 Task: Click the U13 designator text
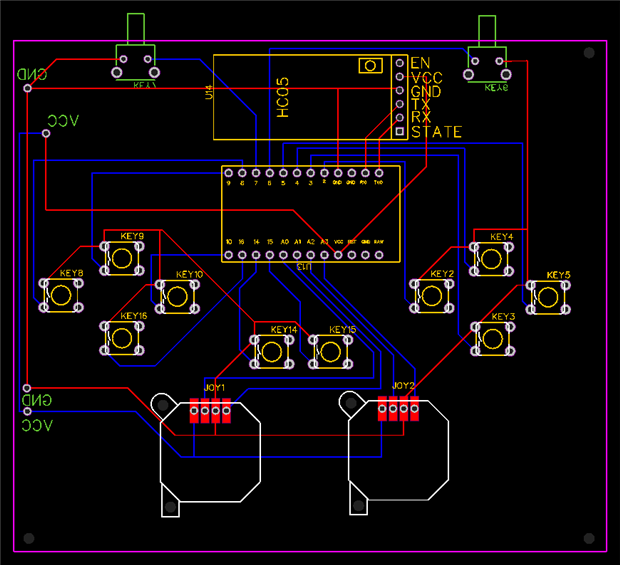pyautogui.click(x=304, y=267)
